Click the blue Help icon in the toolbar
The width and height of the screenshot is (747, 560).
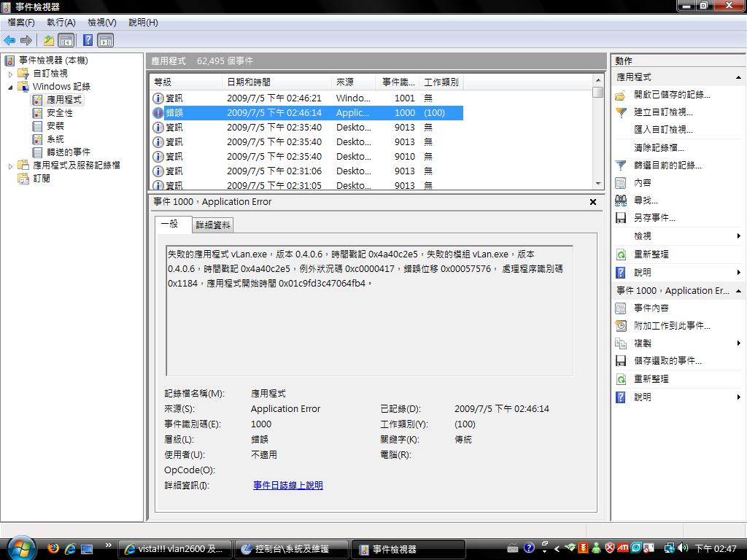pos(88,40)
